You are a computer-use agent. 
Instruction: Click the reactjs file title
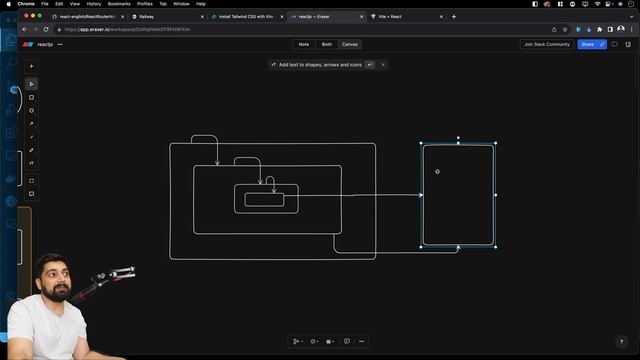pos(45,44)
